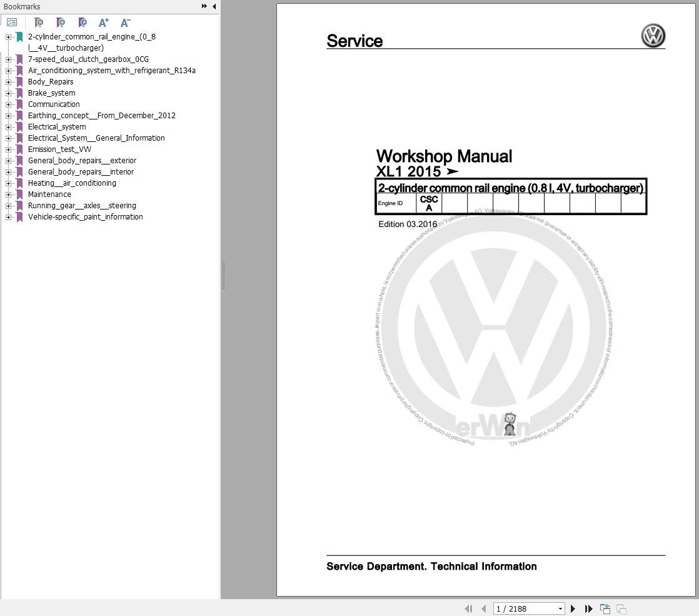The image size is (699, 616).
Task: Collapse the Bookmarks panel with left arrow
Action: click(214, 6)
